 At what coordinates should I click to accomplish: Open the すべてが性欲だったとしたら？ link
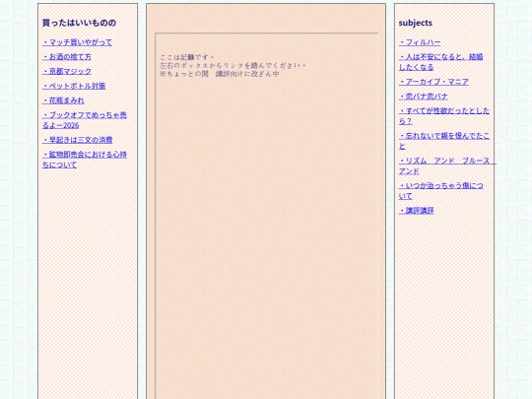pos(444,116)
